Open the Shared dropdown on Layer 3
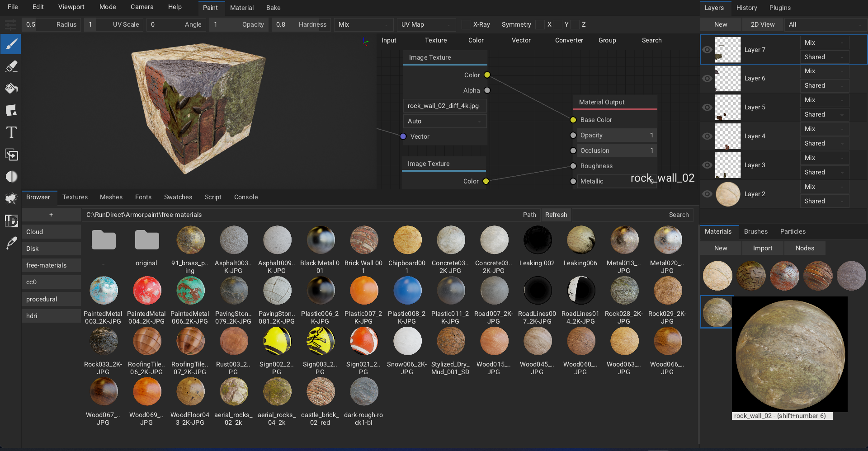 pyautogui.click(x=824, y=172)
